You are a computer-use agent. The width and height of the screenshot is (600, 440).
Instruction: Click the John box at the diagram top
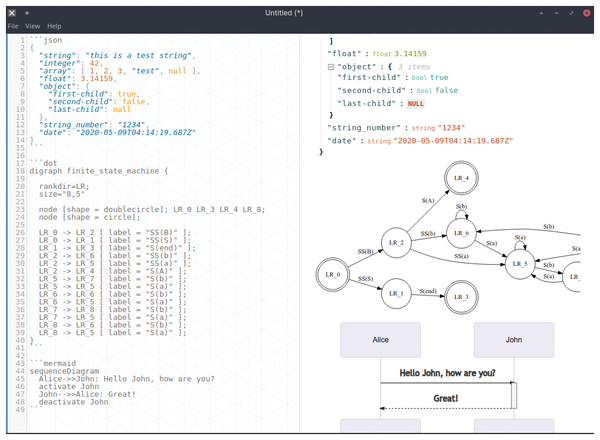514,340
